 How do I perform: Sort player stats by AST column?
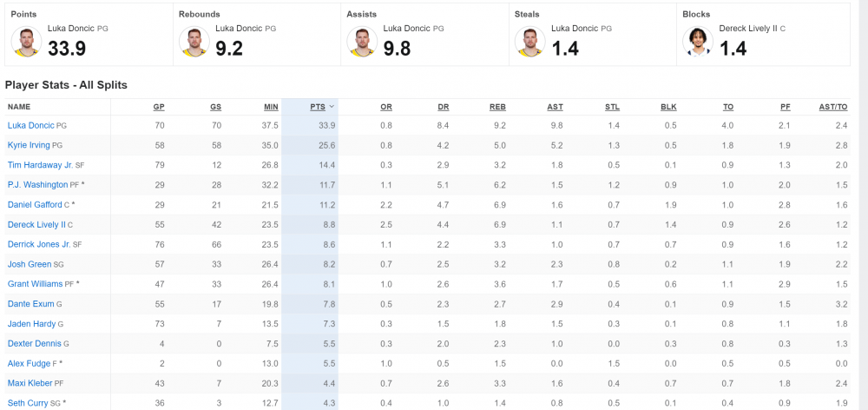pos(555,106)
